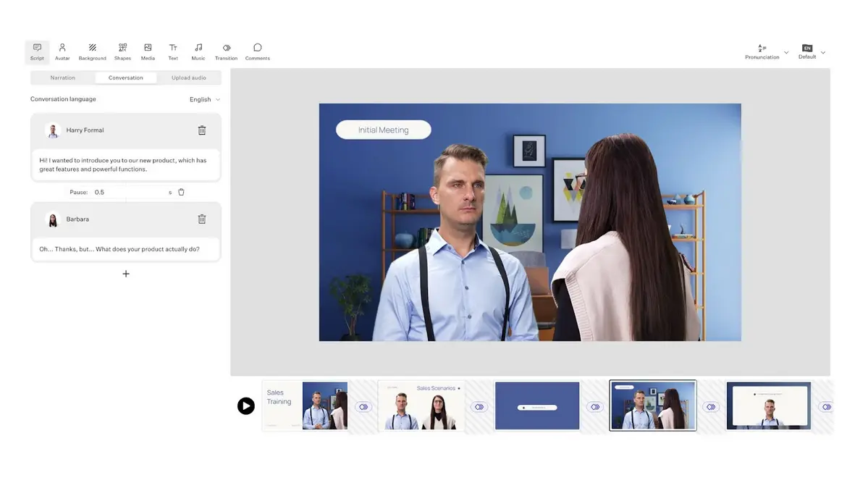Open the Music panel
Screen dimensions: 868x483
point(198,51)
